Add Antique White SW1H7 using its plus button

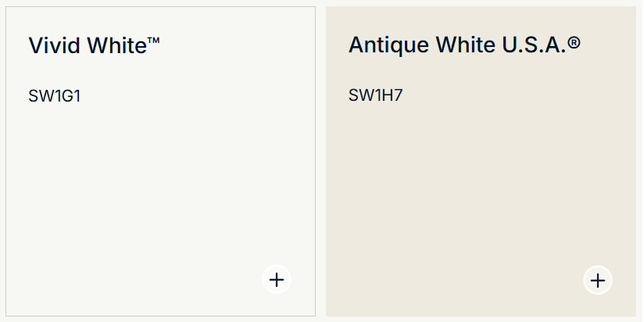tap(598, 280)
